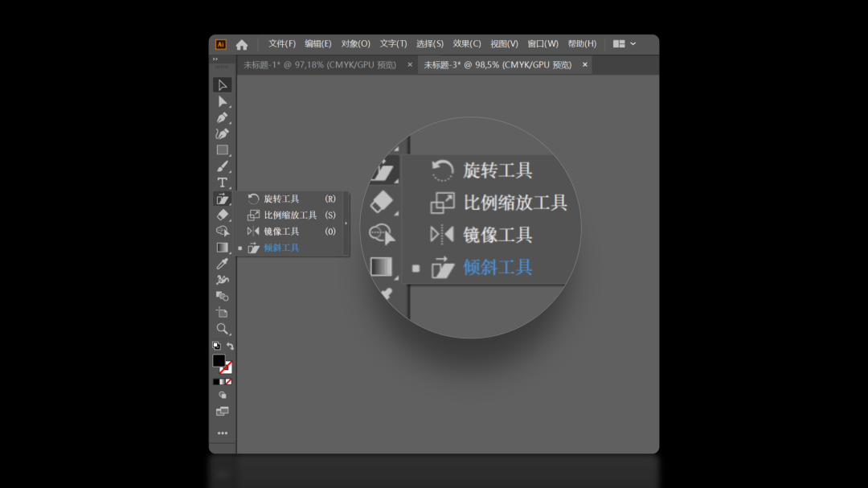Go to the Home screen
Image resolution: width=868 pixels, height=488 pixels.
tap(241, 44)
